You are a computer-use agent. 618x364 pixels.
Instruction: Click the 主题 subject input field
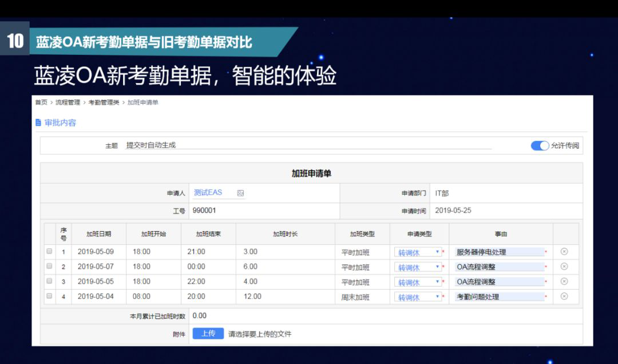click(308, 145)
